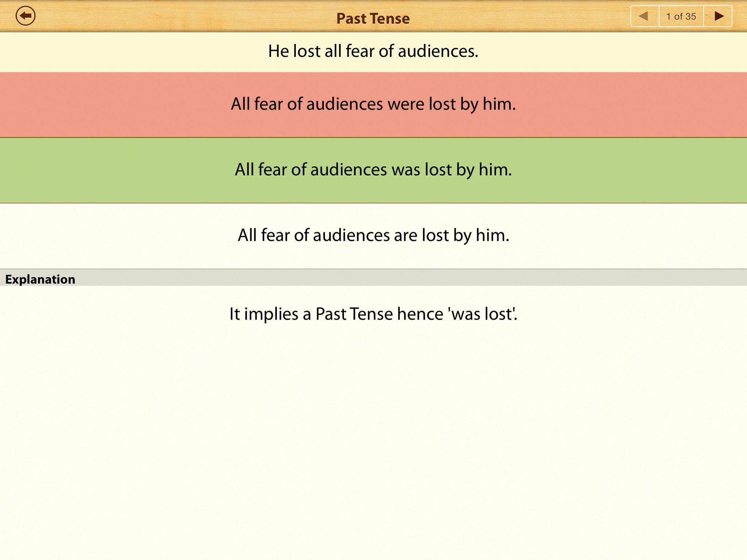Click the question 'He lost all fear of audiences.'

pos(373,51)
